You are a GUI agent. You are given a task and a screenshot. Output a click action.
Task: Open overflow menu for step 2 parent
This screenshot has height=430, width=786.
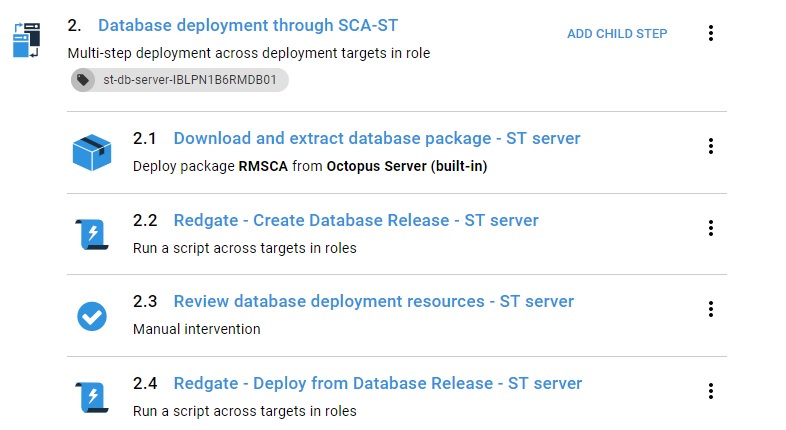tap(711, 33)
